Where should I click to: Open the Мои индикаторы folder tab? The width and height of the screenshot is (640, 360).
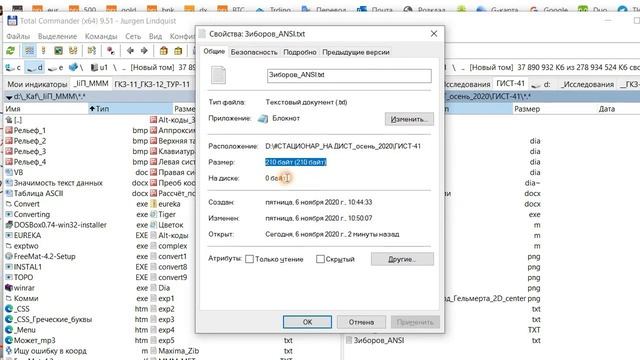pos(37,84)
